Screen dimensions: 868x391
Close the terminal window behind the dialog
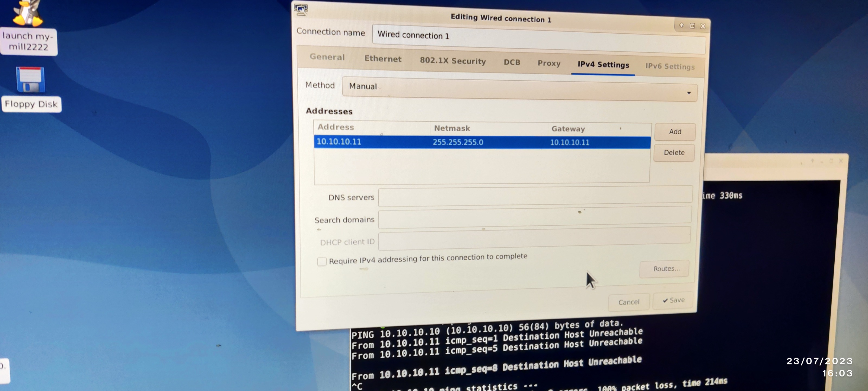coord(841,161)
